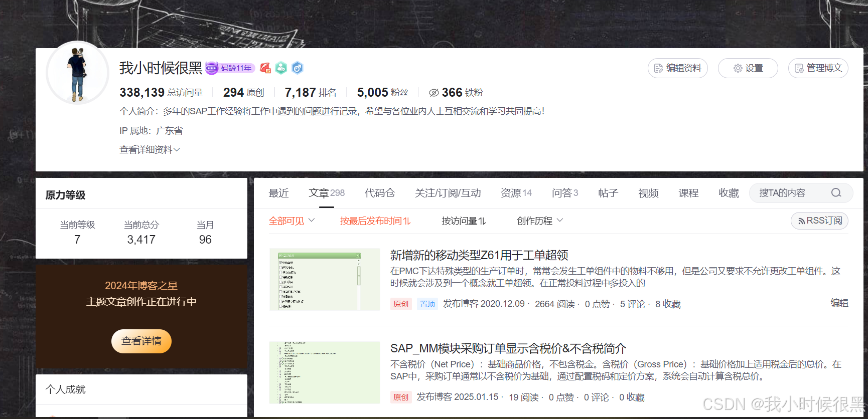Click the 置顶 tag
Image resolution: width=868 pixels, height=419 pixels.
click(x=427, y=304)
